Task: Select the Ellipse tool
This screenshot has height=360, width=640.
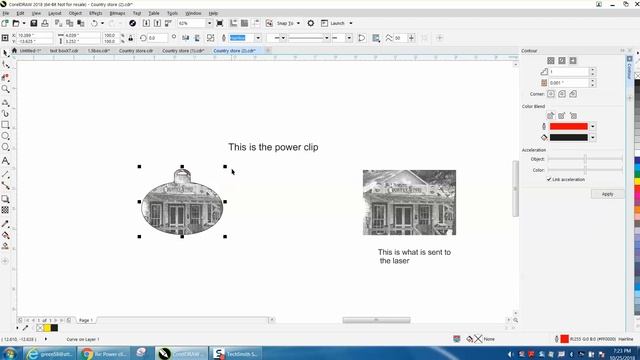Action: pos(5,136)
